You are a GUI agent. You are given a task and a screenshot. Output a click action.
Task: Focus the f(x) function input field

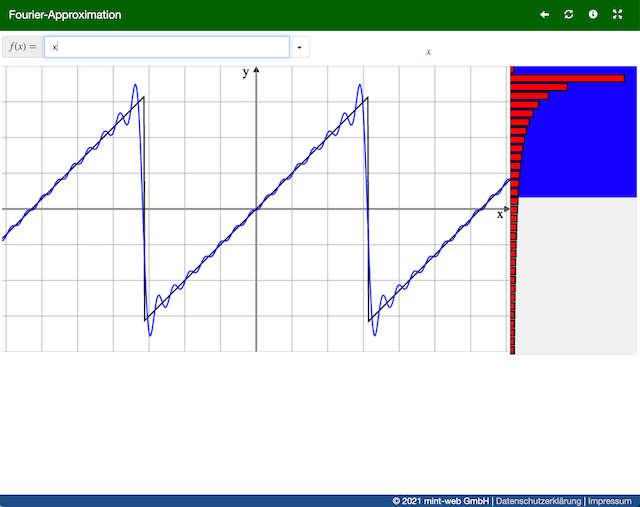(x=167, y=47)
